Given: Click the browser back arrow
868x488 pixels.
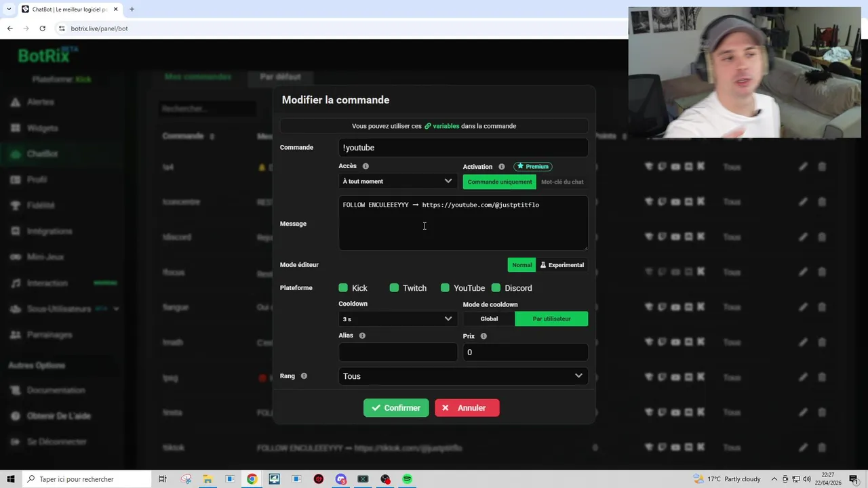Looking at the screenshot, I should click(x=9, y=28).
